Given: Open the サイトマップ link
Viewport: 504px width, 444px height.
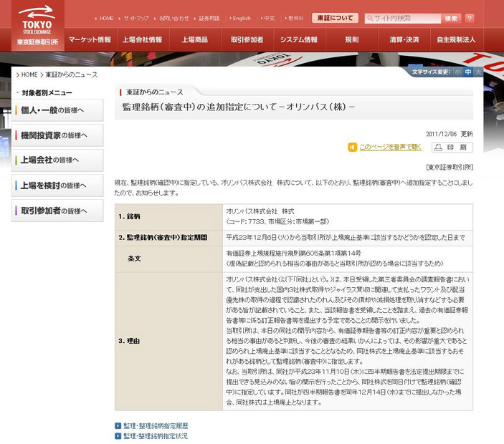Looking at the screenshot, I should pyautogui.click(x=136, y=19).
